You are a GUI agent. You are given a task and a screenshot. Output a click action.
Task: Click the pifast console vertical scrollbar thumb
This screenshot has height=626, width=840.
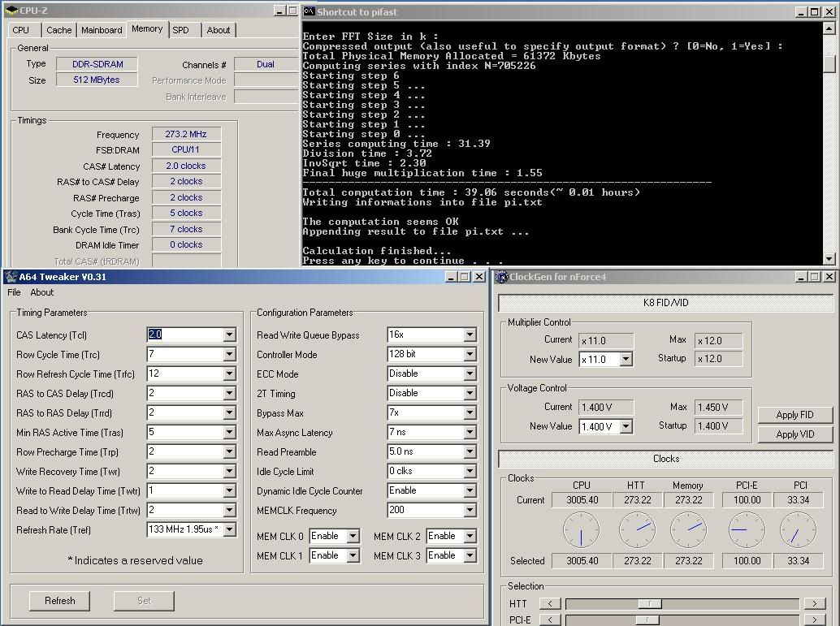pos(829,63)
